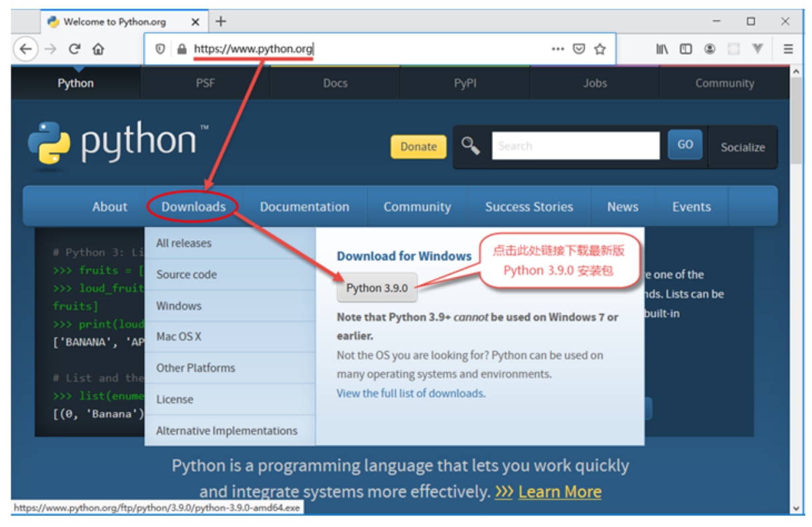Open the Library bookshelf icon
Viewport: 812px width, 527px height.
click(x=662, y=49)
